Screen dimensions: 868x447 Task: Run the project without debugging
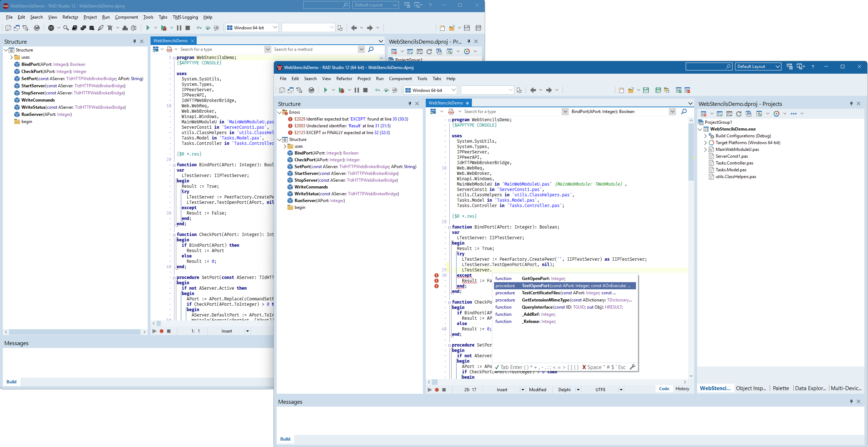(x=326, y=90)
